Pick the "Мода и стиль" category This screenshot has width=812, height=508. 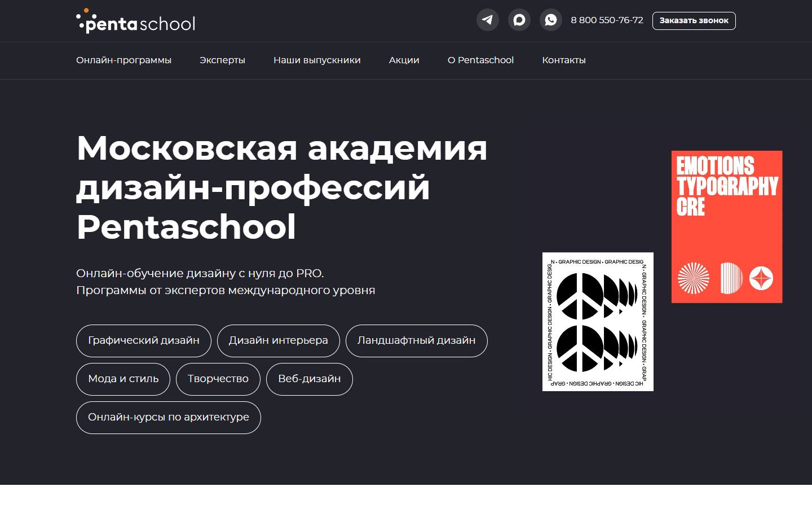123,379
